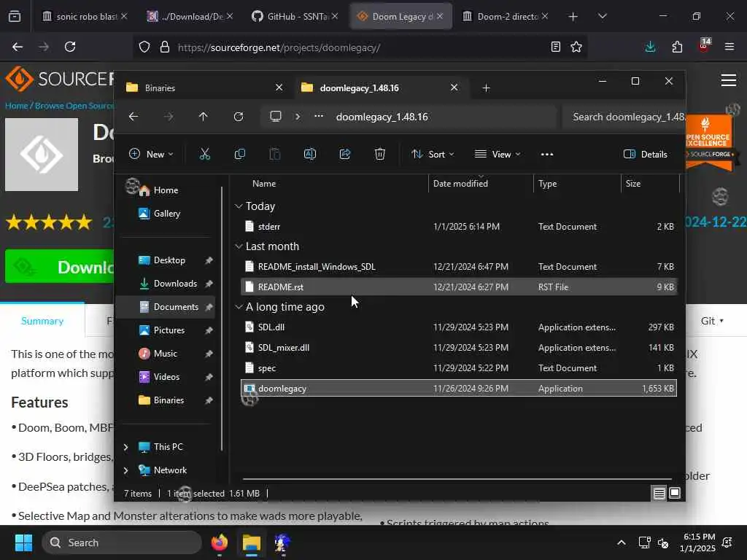Select the stderr text document
Screen dimensions: 747x560
(458, 227)
